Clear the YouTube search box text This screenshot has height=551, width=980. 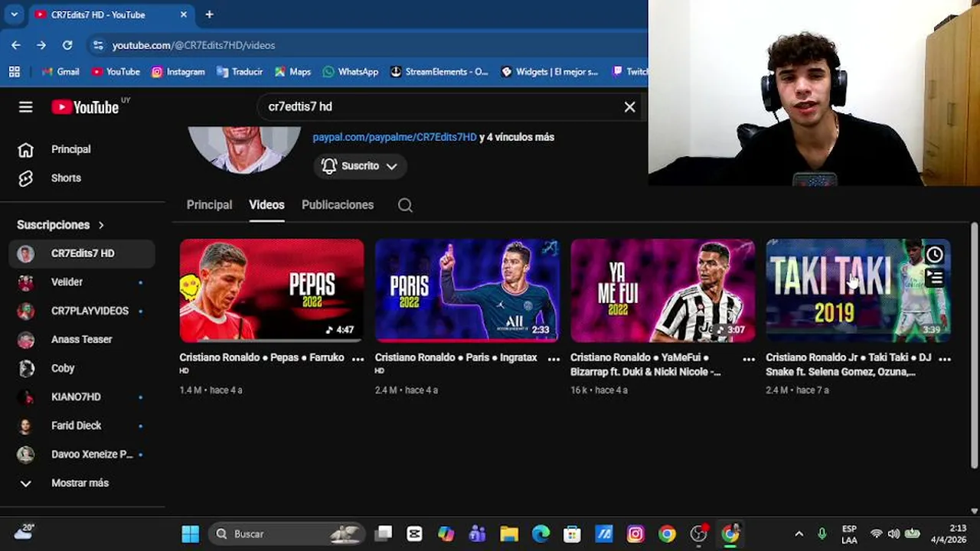(629, 107)
